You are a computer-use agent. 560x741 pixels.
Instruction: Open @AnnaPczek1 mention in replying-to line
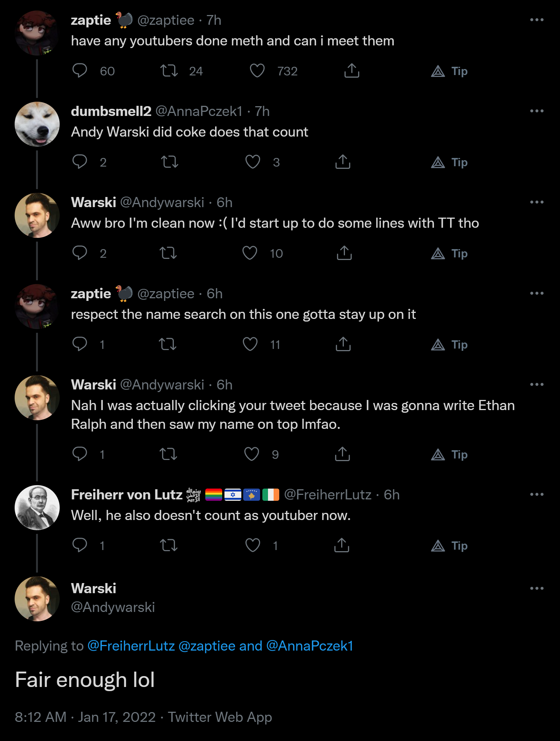pos(310,646)
